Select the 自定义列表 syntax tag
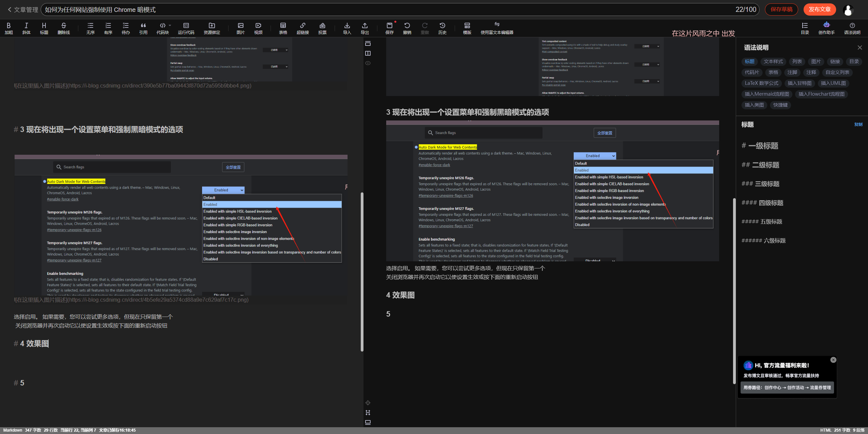 click(837, 72)
